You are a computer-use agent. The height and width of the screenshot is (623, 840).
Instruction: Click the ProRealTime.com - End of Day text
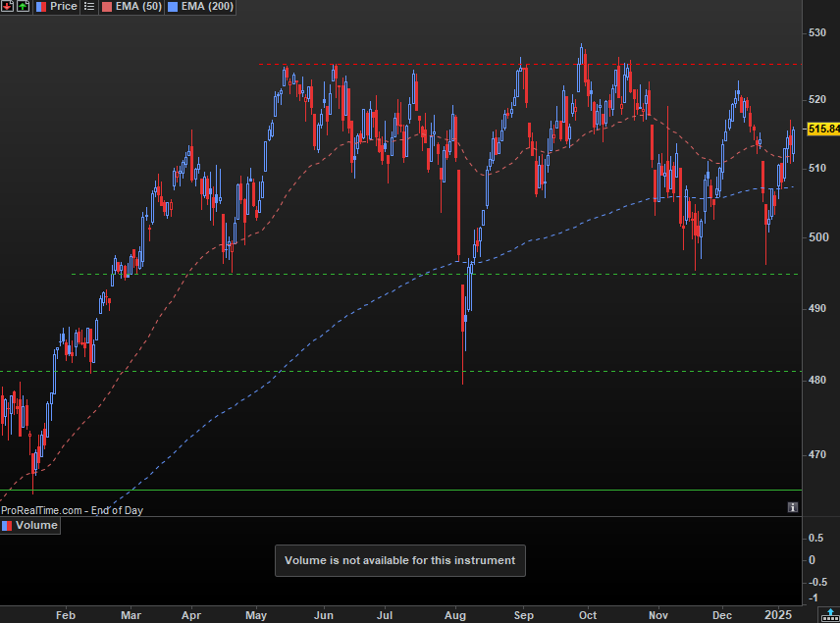pyautogui.click(x=72, y=510)
